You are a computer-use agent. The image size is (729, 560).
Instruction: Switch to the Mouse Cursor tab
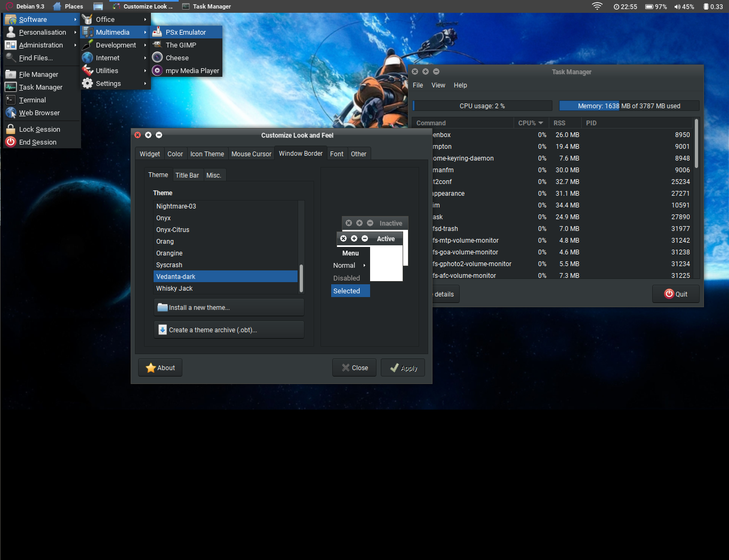(251, 154)
